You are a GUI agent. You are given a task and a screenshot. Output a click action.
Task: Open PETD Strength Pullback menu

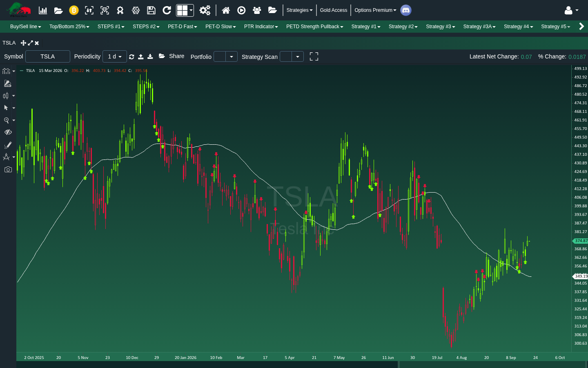click(315, 27)
